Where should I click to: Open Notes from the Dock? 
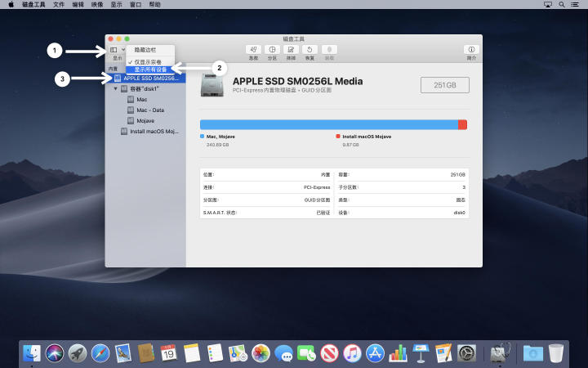(x=192, y=353)
